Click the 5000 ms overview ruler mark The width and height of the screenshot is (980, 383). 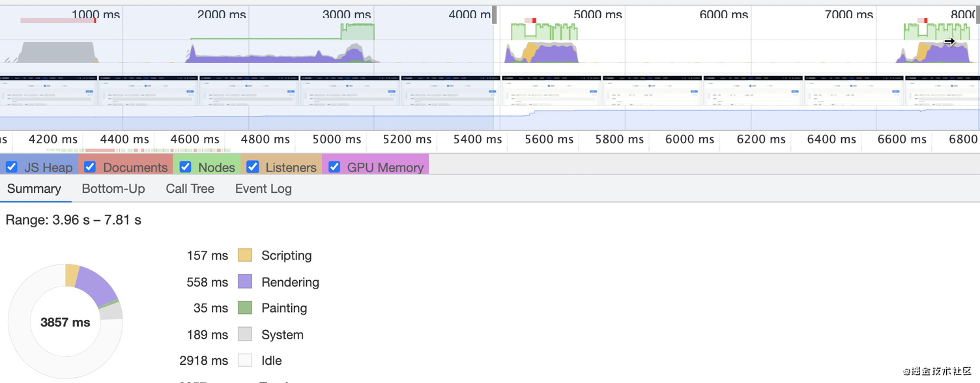point(598,14)
